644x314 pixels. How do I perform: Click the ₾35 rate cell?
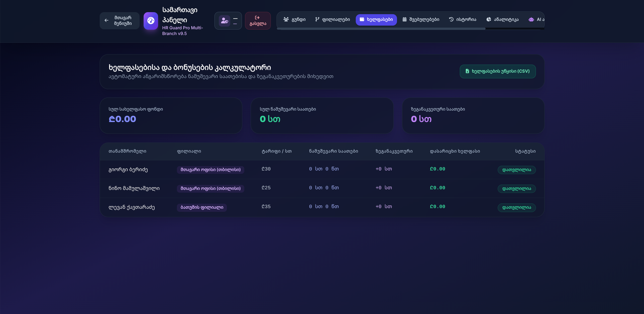tap(266, 206)
